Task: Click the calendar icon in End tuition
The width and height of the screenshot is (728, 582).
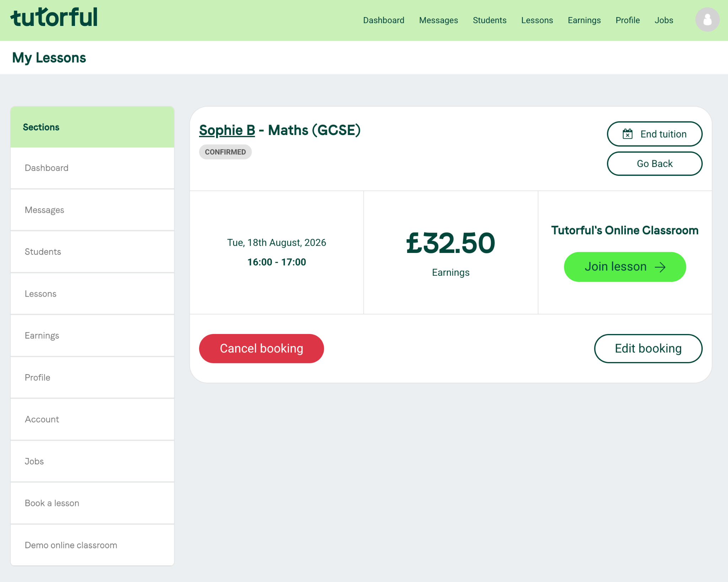Action: coord(627,134)
